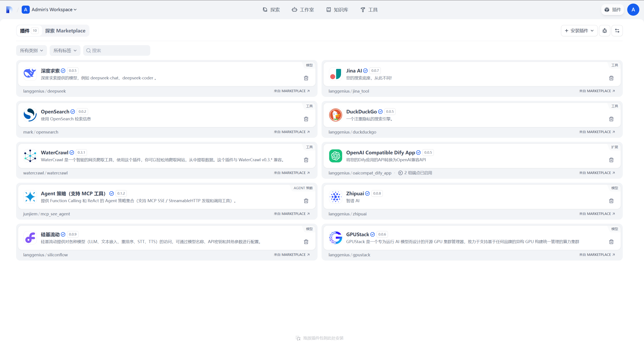This screenshot has width=644, height=346.
Task: Delete the Zhipuai plugin
Action: click(x=611, y=201)
